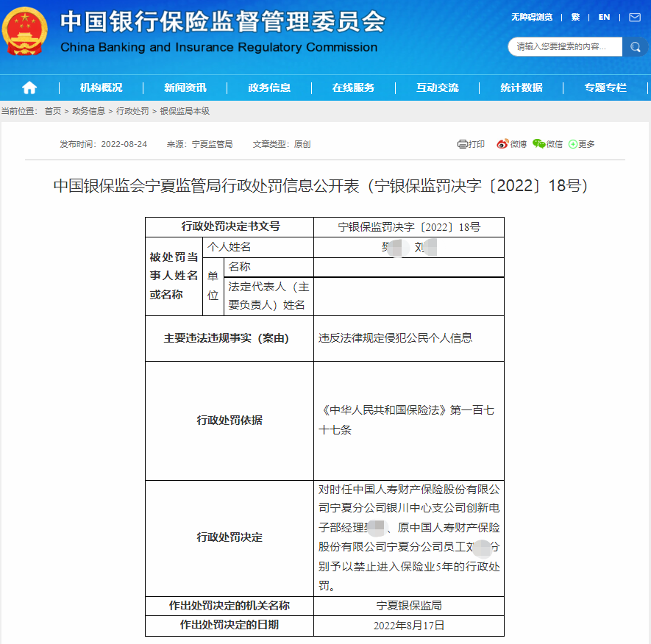Viewport: 651px width, 644px height.
Task: Open the home icon in navigation bar
Action: coord(29,87)
